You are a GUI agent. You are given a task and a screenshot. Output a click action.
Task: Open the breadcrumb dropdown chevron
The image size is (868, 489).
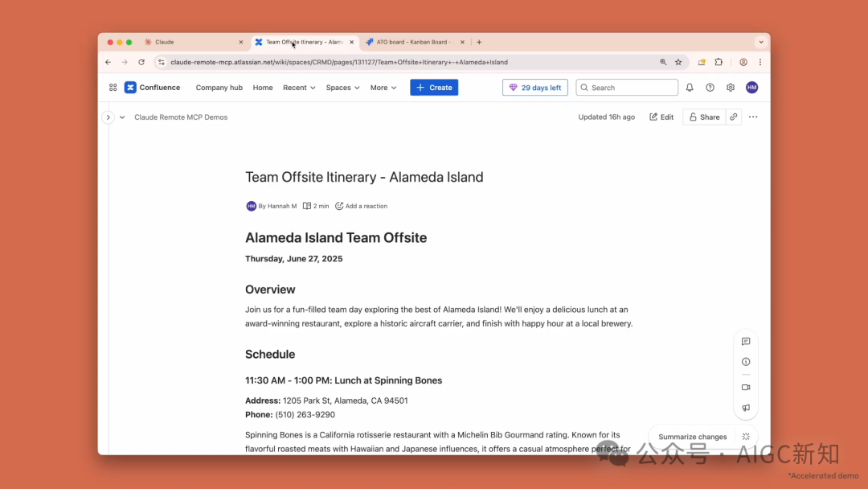pyautogui.click(x=122, y=117)
